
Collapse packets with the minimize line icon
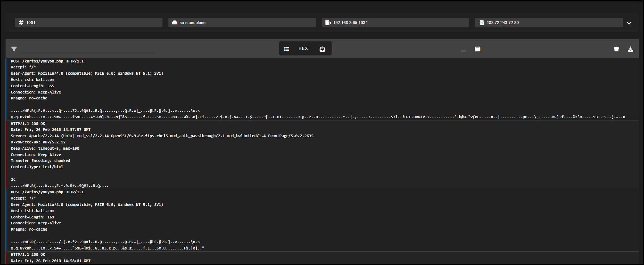pos(463,49)
